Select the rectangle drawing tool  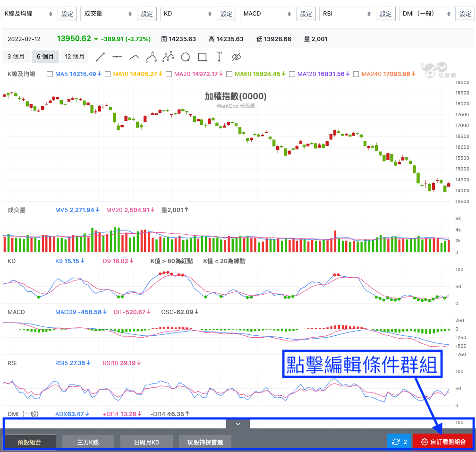(x=202, y=57)
